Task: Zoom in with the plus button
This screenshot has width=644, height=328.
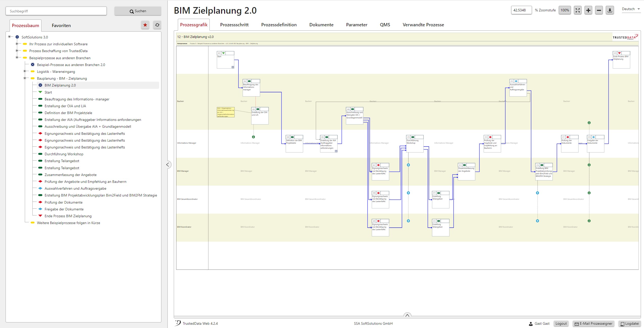Action: tap(588, 10)
